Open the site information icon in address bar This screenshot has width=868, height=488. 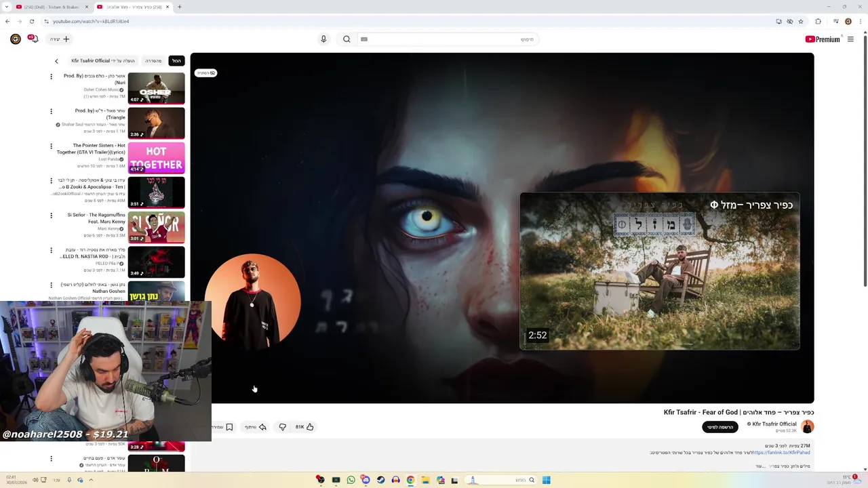pos(46,21)
